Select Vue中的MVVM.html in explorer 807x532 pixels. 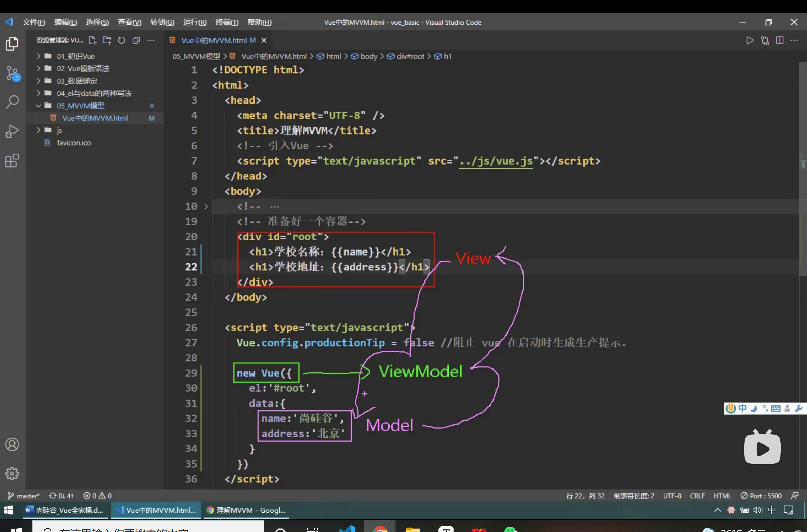point(95,118)
